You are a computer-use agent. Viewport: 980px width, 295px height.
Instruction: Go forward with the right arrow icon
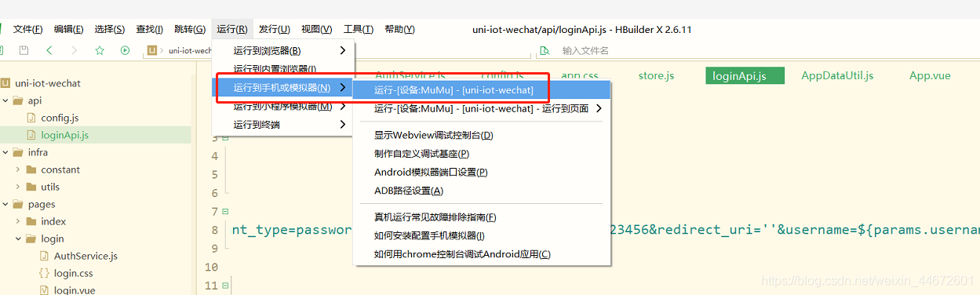coord(75,50)
